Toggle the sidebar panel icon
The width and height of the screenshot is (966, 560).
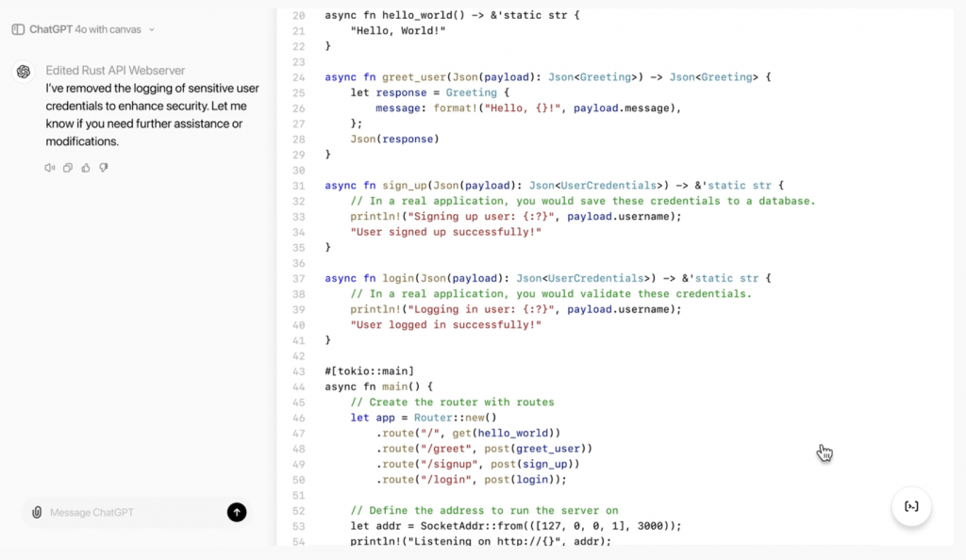click(18, 29)
